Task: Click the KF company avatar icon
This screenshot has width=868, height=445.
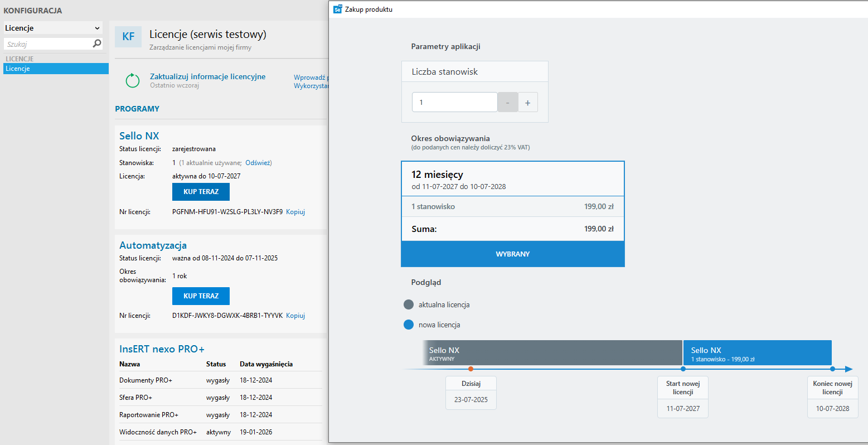Action: [x=128, y=37]
